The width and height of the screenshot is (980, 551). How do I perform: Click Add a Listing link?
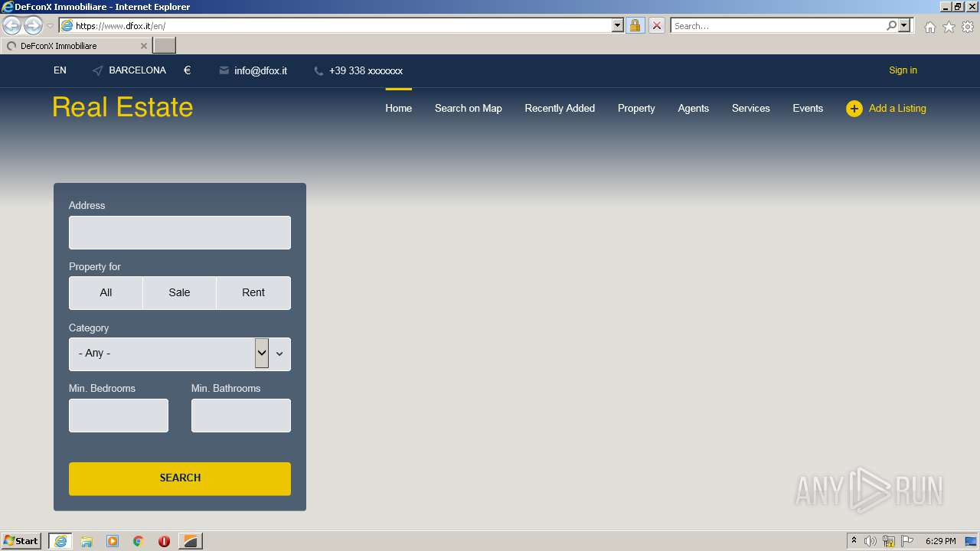pos(897,108)
